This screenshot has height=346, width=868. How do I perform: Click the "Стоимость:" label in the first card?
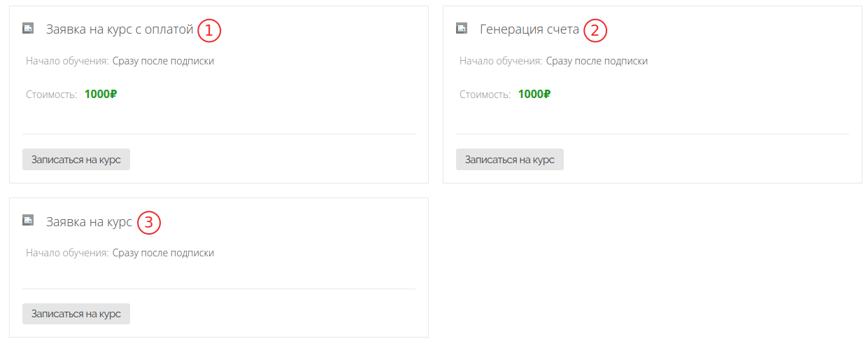[51, 95]
